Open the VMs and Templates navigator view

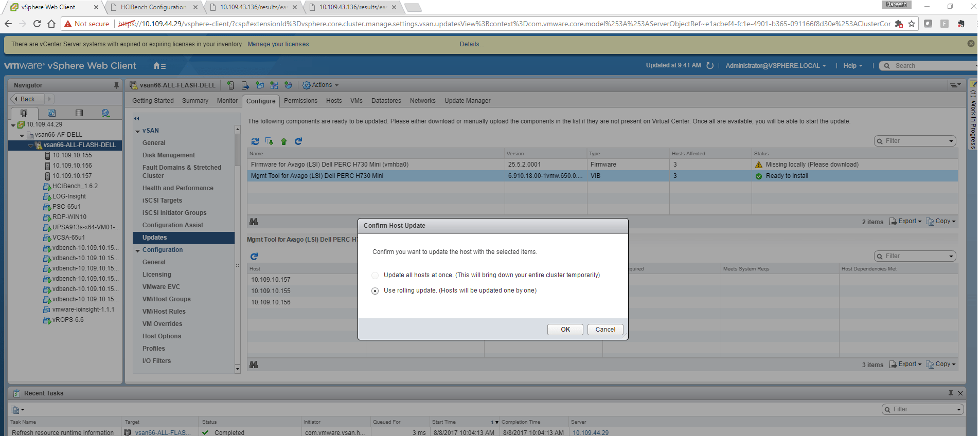pyautogui.click(x=51, y=113)
